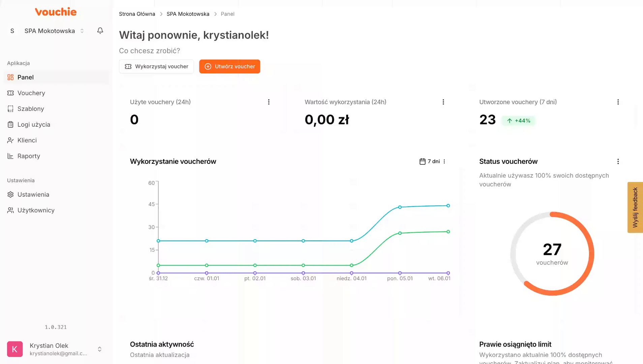
Task: Open the Vouchie logo home link
Action: [56, 12]
